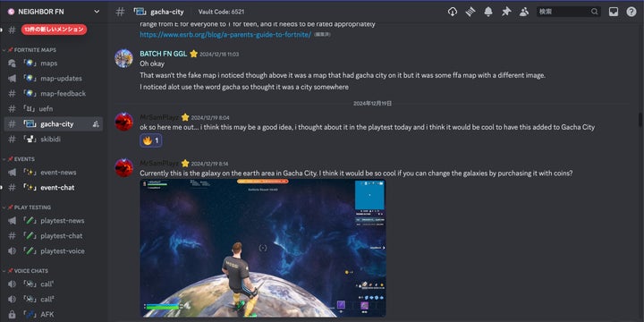Collapse the FORTNITE MAPS category

pyautogui.click(x=31, y=50)
